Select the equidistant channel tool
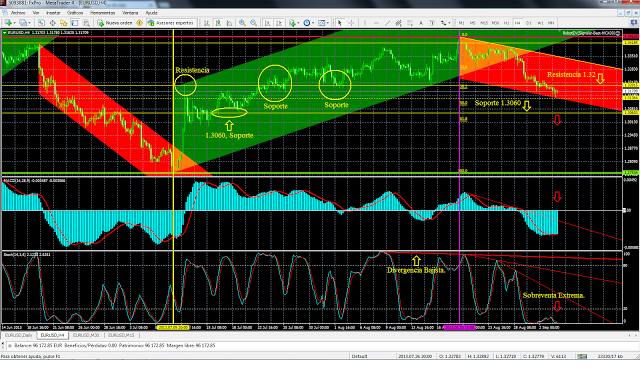The image size is (640, 384). [398, 23]
